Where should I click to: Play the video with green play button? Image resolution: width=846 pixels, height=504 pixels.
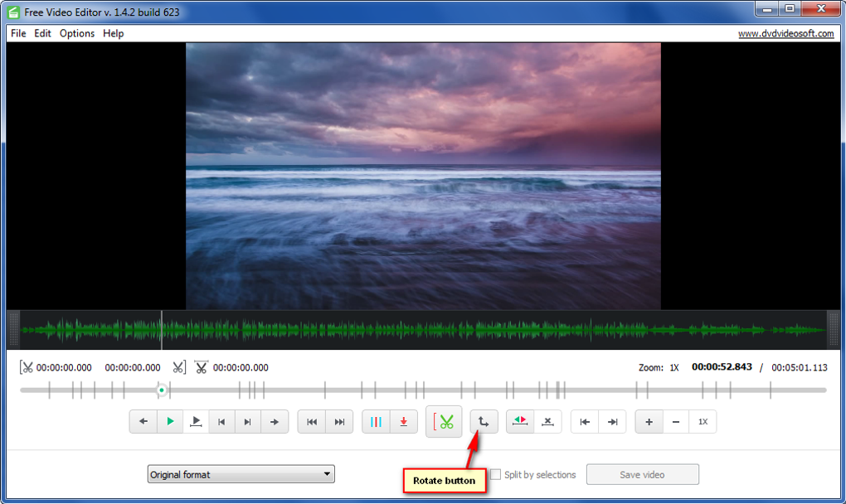170,422
